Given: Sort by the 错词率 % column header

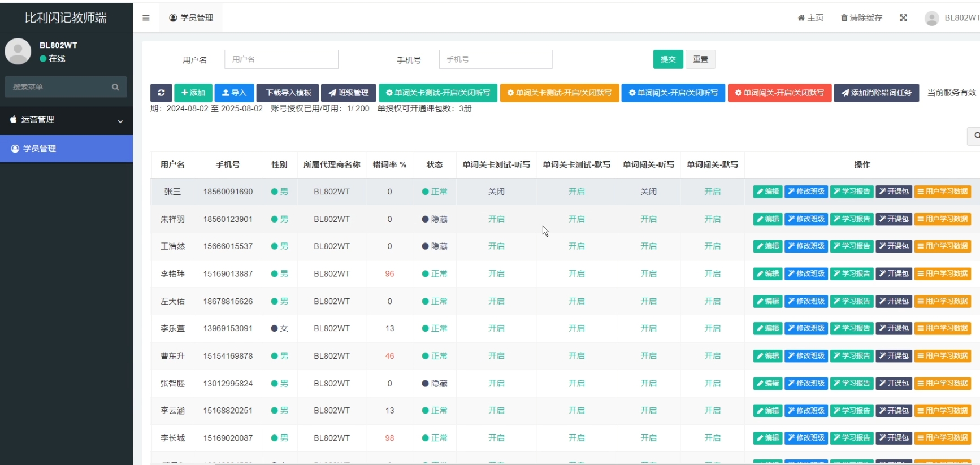Looking at the screenshot, I should tap(389, 164).
